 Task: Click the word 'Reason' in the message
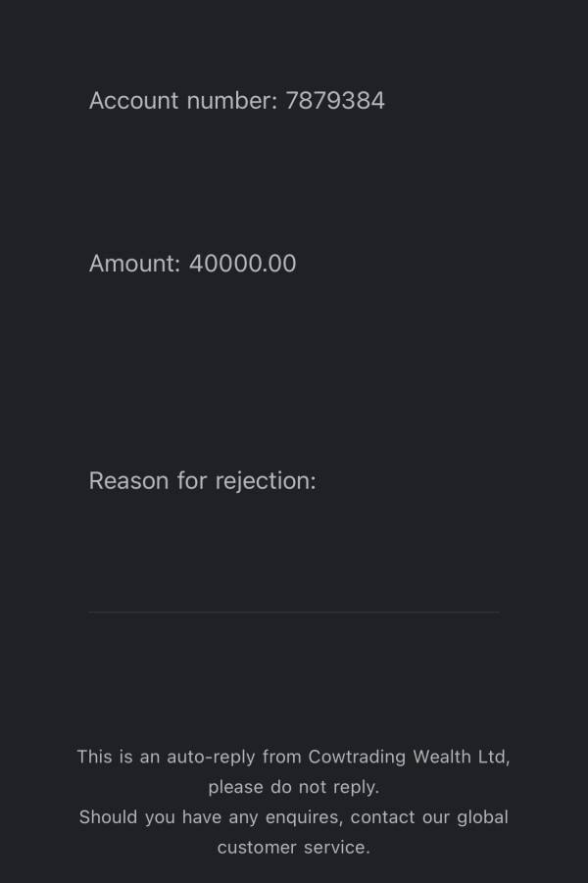[x=129, y=481]
